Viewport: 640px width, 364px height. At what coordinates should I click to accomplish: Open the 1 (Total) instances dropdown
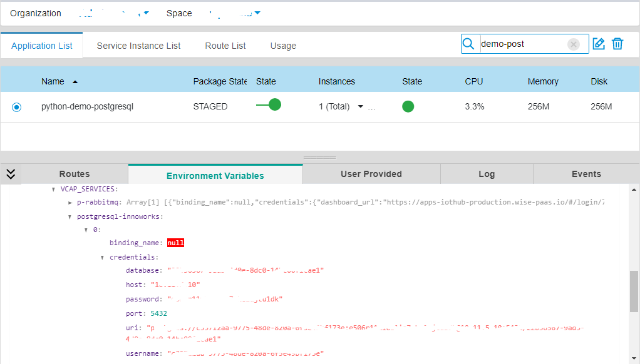tap(360, 106)
